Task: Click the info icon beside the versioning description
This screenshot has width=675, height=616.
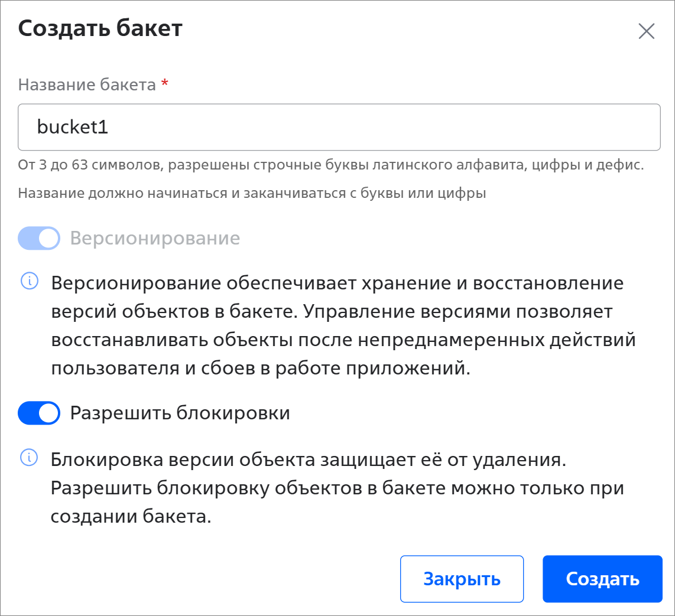Action: 29,282
